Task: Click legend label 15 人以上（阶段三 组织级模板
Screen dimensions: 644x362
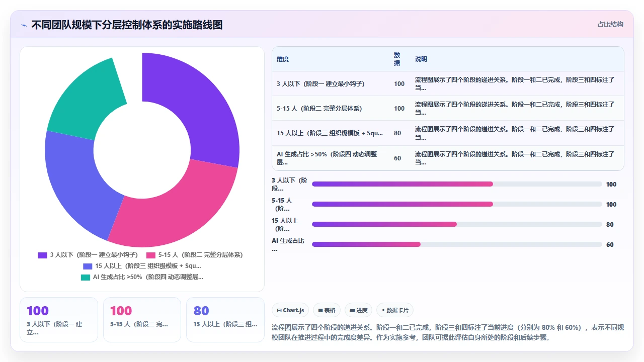Action: [x=148, y=266]
